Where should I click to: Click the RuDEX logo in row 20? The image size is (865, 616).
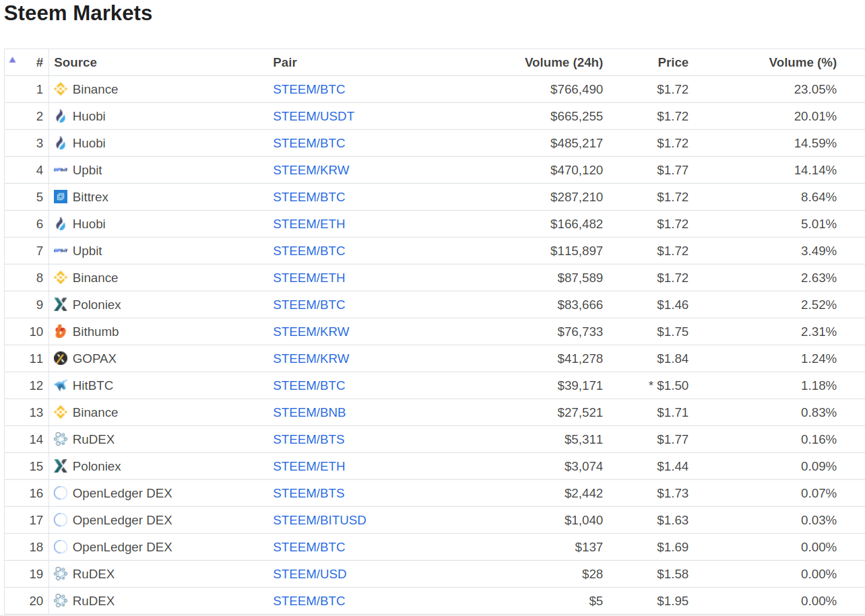tap(61, 601)
